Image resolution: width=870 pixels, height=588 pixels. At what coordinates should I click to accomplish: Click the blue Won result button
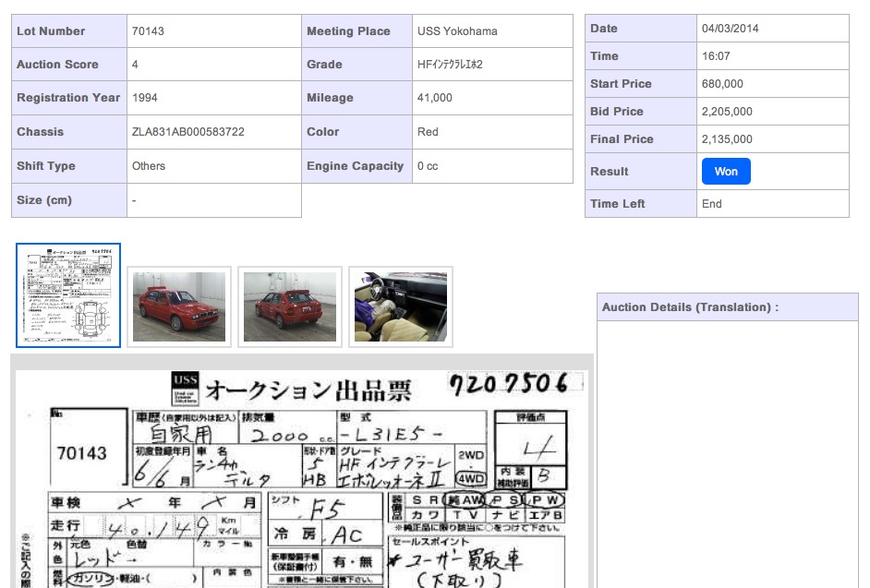tap(726, 172)
